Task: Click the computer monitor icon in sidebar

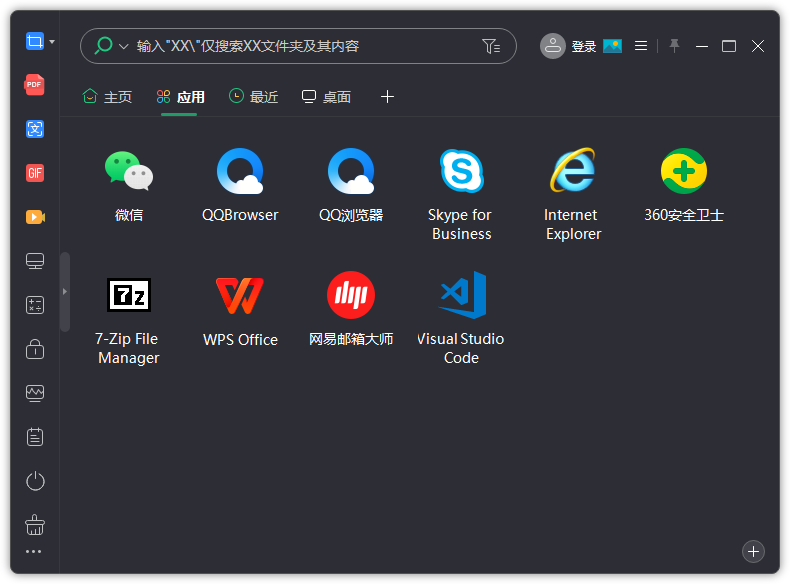Action: click(35, 261)
